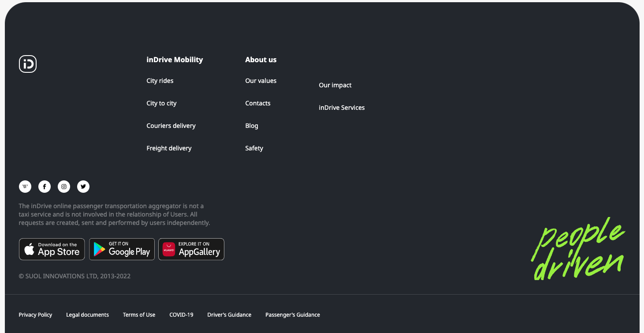This screenshot has width=644, height=333.
Task: Open the Instagram social icon
Action: (x=64, y=187)
